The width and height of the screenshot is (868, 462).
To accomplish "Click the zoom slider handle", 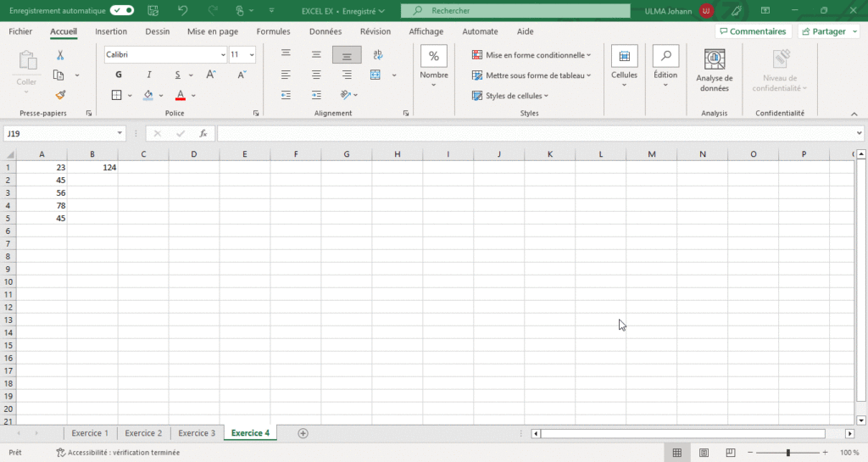I will (x=787, y=453).
